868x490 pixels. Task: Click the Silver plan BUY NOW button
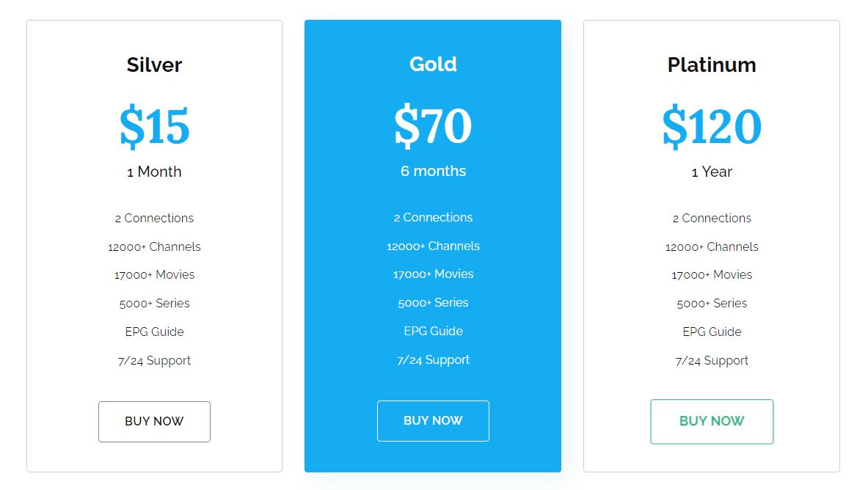pos(154,422)
